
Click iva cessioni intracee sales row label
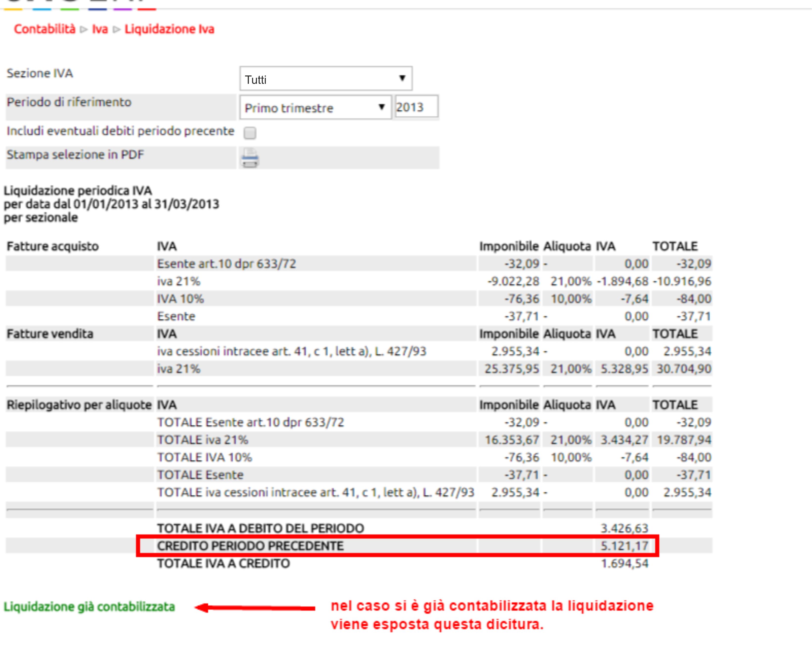[x=292, y=351]
